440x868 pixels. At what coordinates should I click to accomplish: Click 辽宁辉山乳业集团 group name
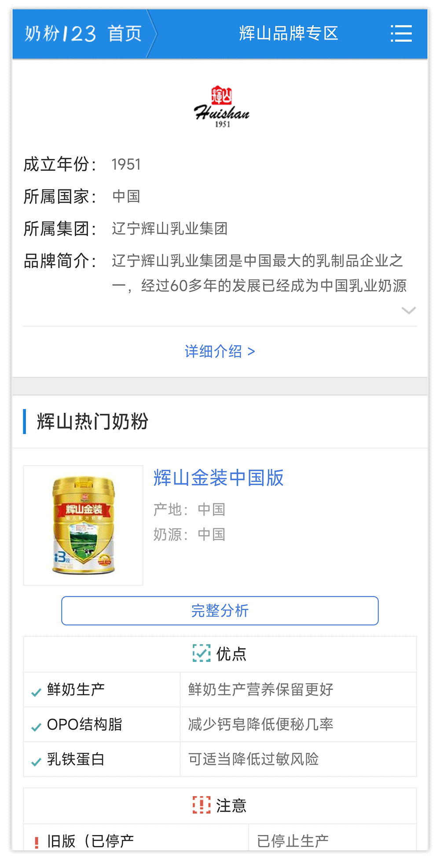click(169, 228)
